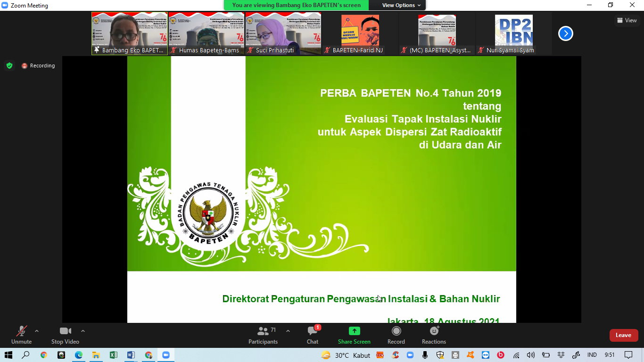644x362 pixels.
Task: Click the viewing Bambang Eko's screen banner
Action: pyautogui.click(x=296, y=5)
